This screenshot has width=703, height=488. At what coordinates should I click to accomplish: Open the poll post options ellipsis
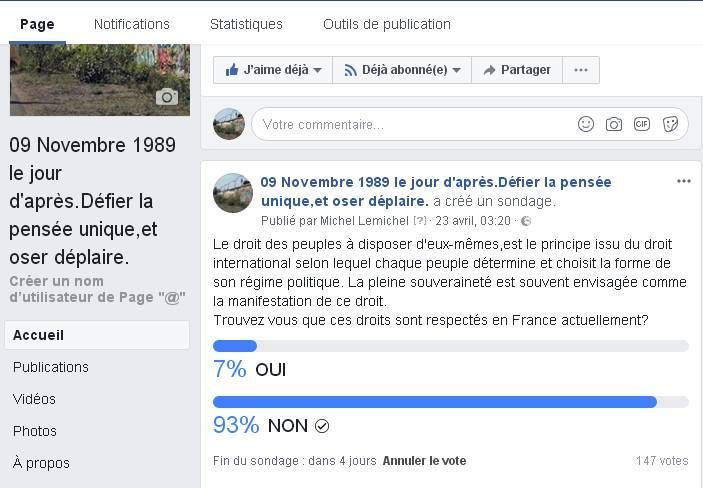point(683,181)
